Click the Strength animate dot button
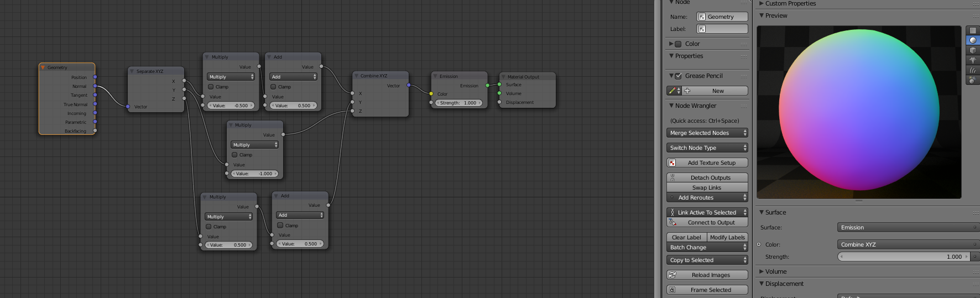The image size is (980, 298). (x=975, y=257)
